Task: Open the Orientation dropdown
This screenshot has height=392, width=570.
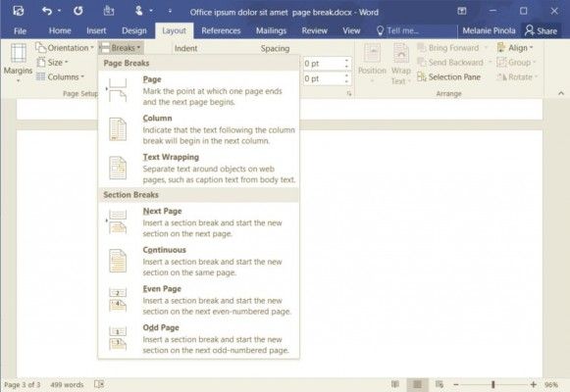Action: point(65,48)
